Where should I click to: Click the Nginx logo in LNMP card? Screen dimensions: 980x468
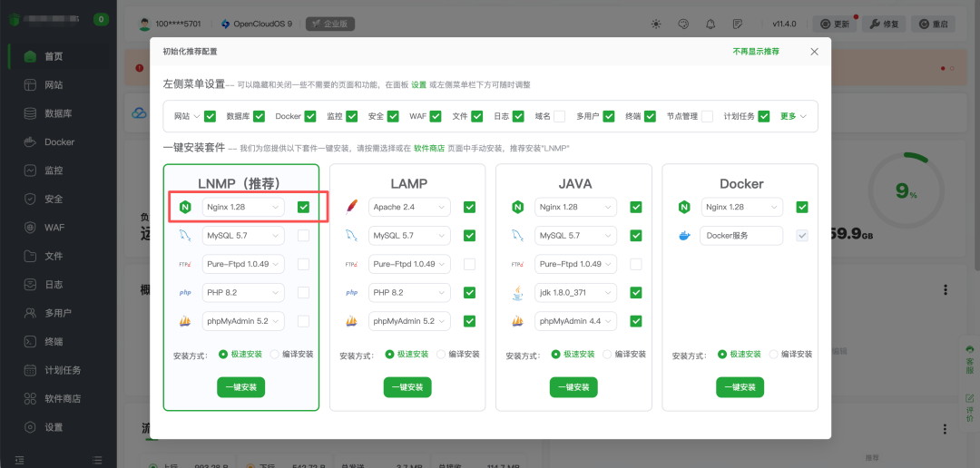(185, 208)
